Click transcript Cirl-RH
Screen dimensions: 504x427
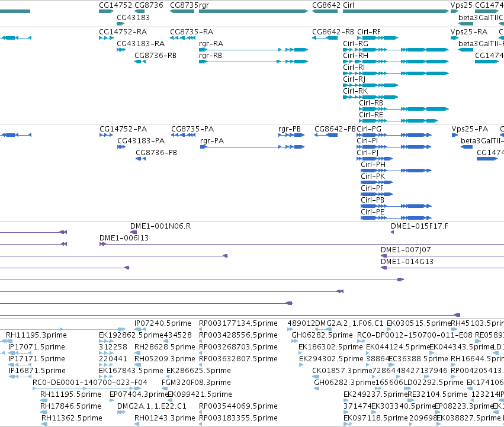pos(396,62)
